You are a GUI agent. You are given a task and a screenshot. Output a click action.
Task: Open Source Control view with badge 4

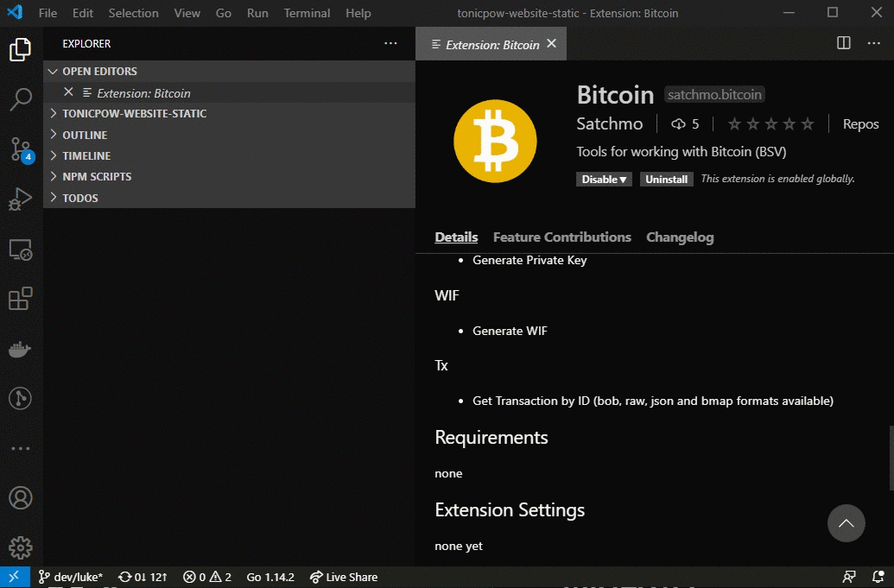[21, 150]
